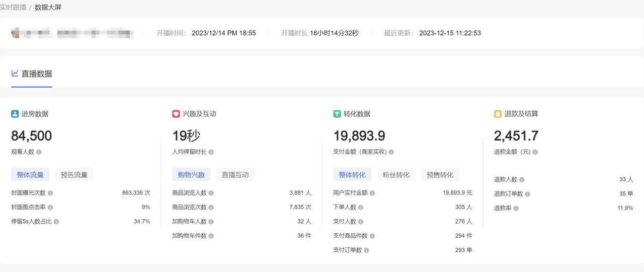Click info icon next to 支付订单数
The height and width of the screenshot is (272, 644).
[x=366, y=250]
